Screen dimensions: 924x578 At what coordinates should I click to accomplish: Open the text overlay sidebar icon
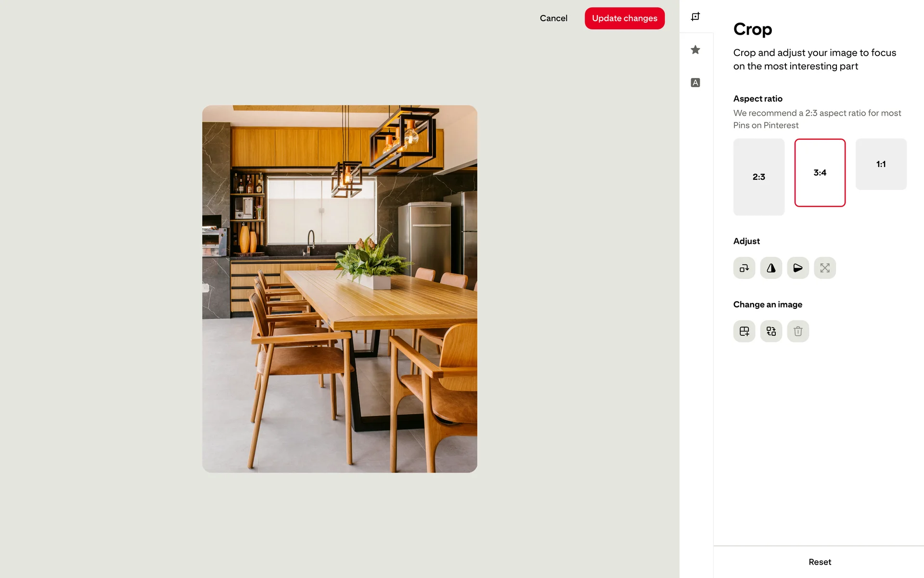pyautogui.click(x=695, y=83)
